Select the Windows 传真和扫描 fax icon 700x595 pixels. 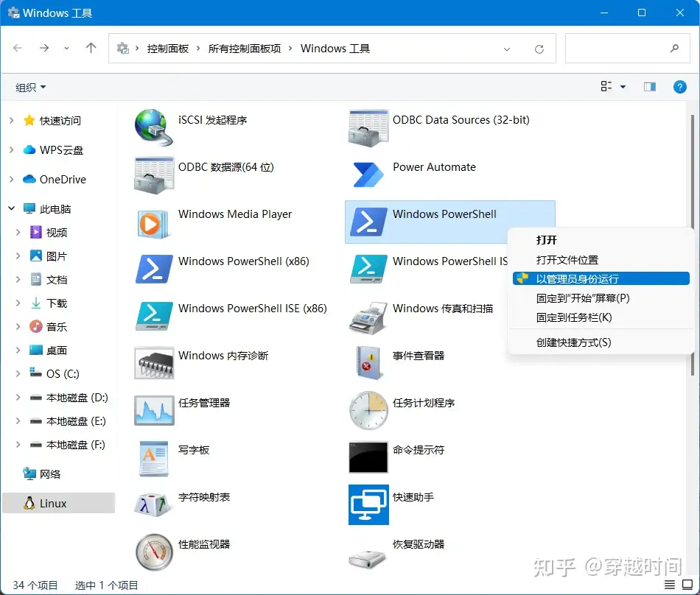coord(368,318)
